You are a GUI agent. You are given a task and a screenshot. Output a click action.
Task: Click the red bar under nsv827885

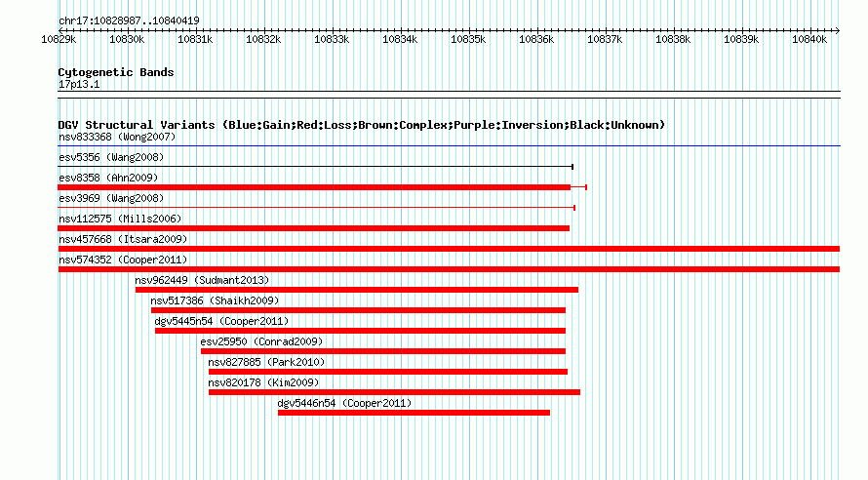(x=388, y=372)
